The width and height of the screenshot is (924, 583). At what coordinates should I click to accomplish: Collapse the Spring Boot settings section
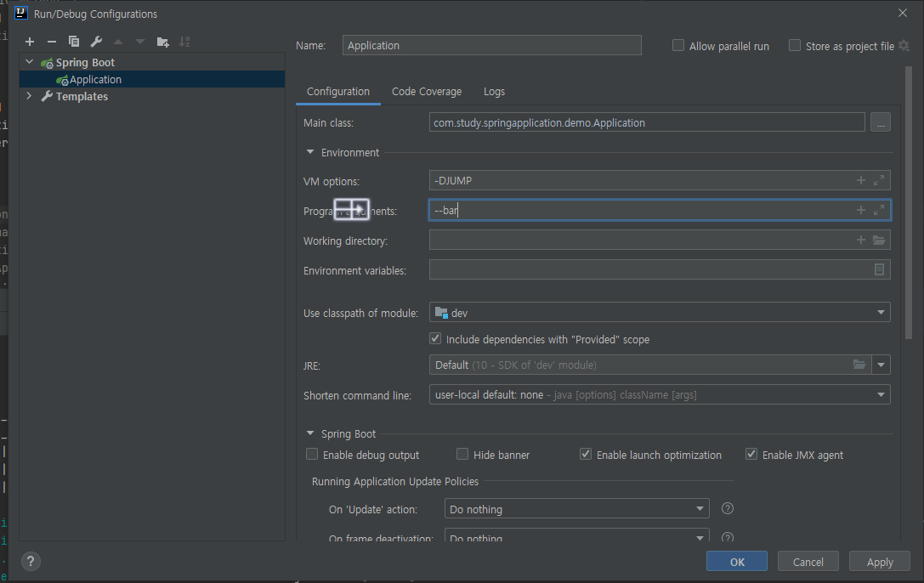click(310, 433)
